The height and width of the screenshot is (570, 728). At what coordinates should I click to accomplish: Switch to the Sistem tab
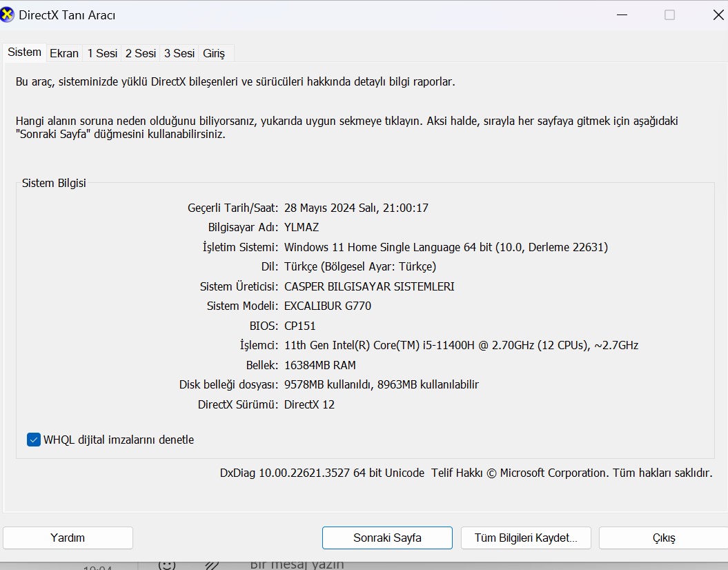tap(25, 52)
